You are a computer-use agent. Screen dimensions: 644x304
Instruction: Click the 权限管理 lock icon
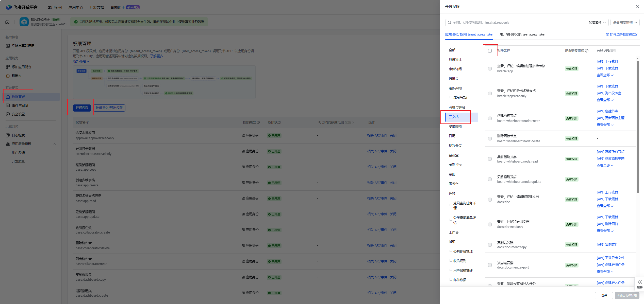pos(8,97)
